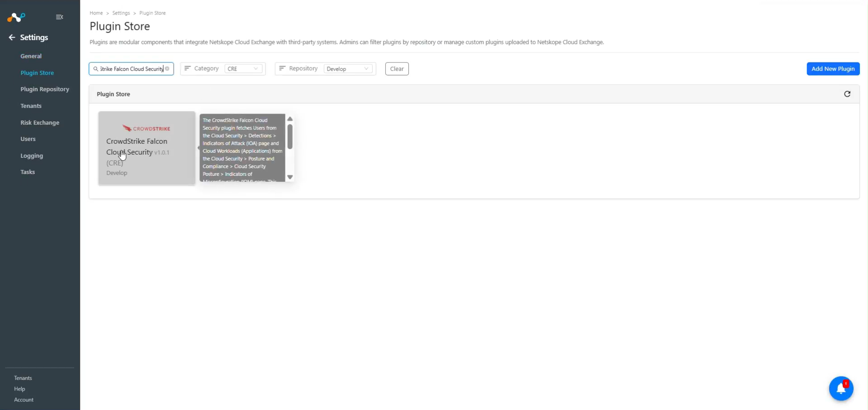Refresh the Plugin Store list
868x410 pixels.
pyautogui.click(x=847, y=94)
